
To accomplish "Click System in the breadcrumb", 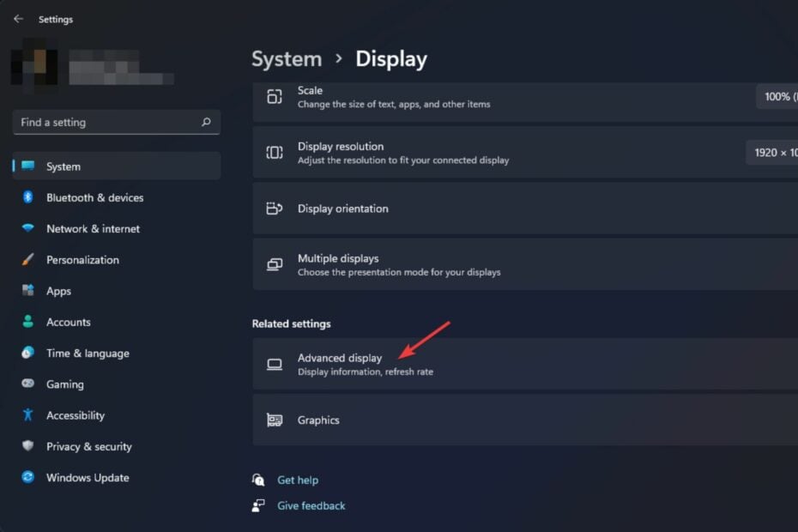I will tap(287, 58).
